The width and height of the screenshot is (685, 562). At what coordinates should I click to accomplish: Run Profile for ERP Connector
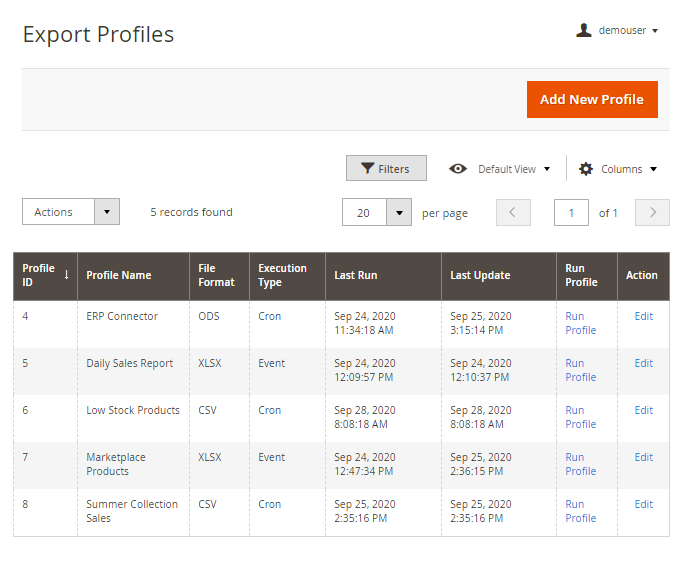[x=580, y=323]
